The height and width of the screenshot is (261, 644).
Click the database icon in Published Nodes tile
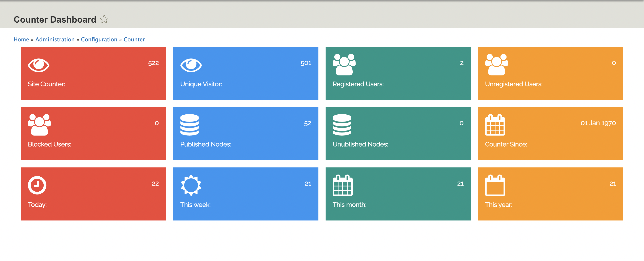189,125
